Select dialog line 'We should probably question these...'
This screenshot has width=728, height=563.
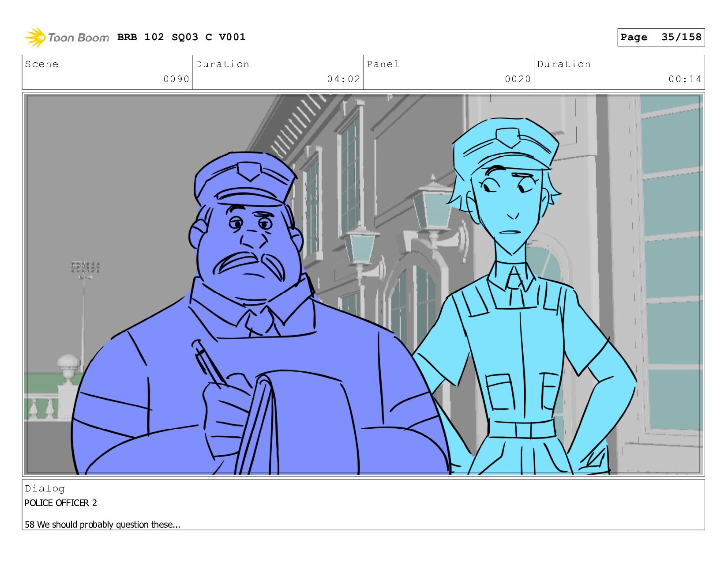(x=109, y=525)
